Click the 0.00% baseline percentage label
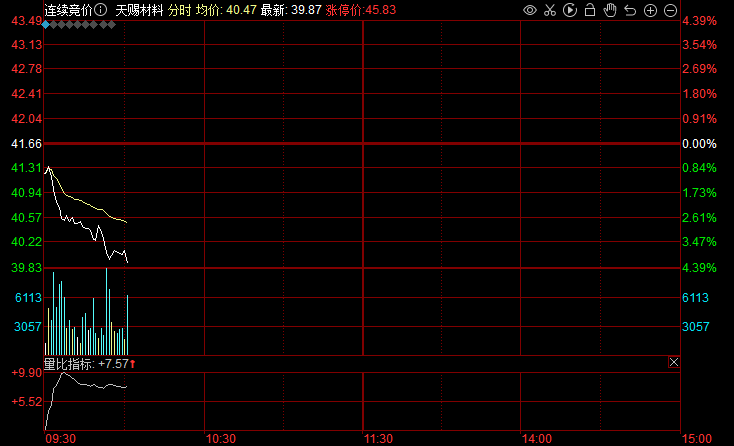Image resolution: width=734 pixels, height=446 pixels. [x=699, y=144]
